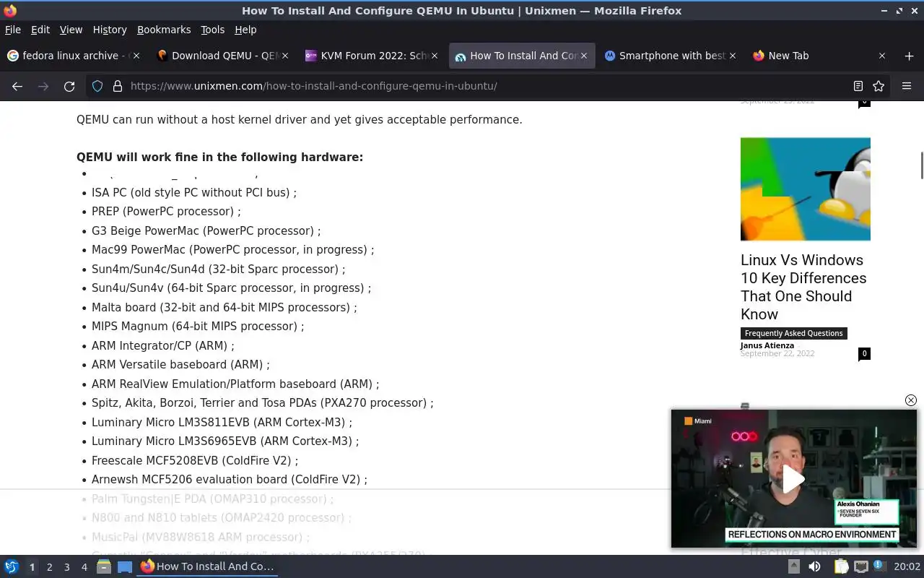Switch to the New Tab tab

pos(819,56)
